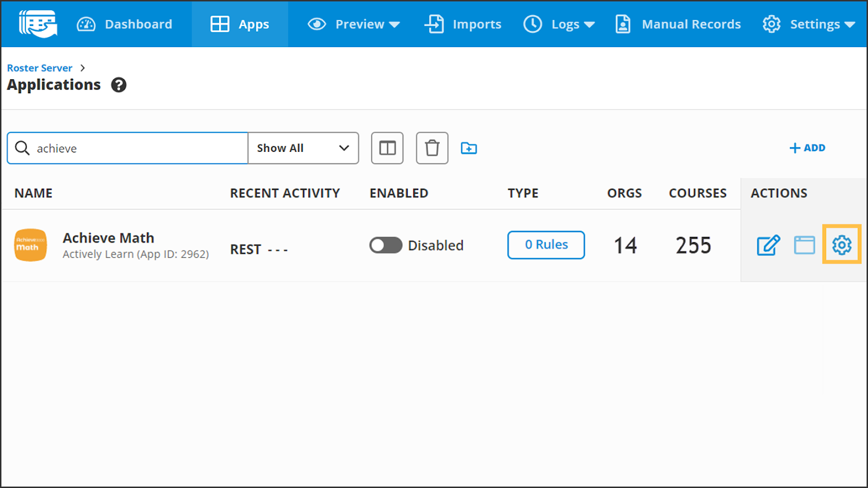Image resolution: width=868 pixels, height=488 pixels.
Task: Switch to the Apps tab
Action: [x=240, y=24]
